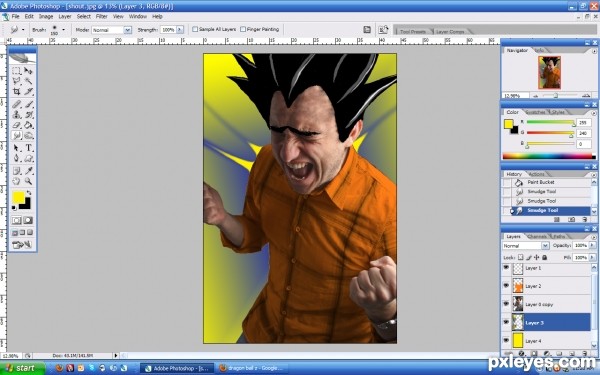Select the Eyedropper tool
Viewport: 600px width, 375px height.
[28, 171]
